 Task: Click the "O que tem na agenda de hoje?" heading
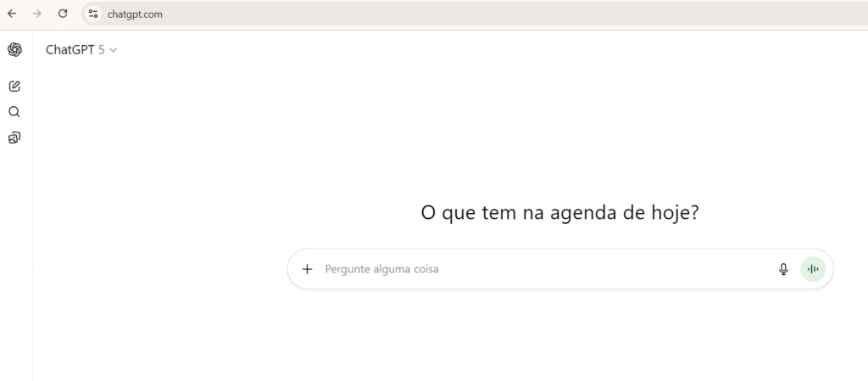pyautogui.click(x=559, y=213)
